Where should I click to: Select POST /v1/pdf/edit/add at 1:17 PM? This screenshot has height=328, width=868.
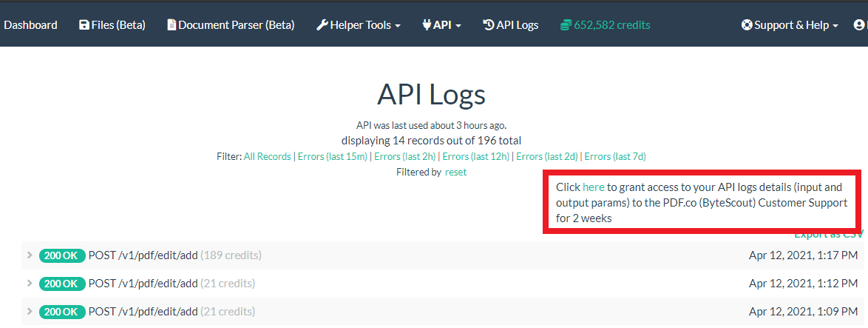click(143, 255)
